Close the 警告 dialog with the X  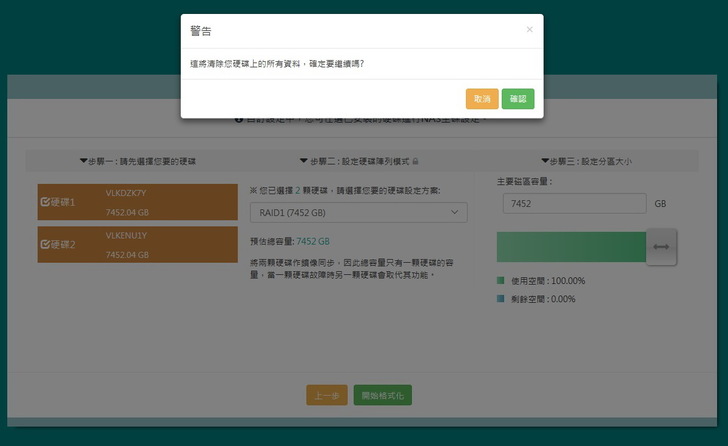click(529, 30)
